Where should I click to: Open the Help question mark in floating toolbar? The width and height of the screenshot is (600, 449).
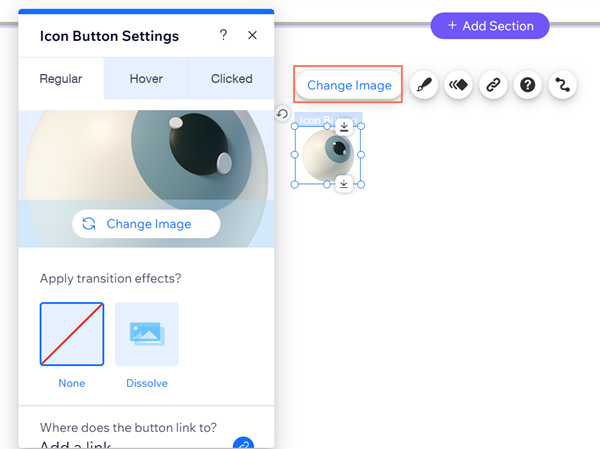(x=528, y=85)
